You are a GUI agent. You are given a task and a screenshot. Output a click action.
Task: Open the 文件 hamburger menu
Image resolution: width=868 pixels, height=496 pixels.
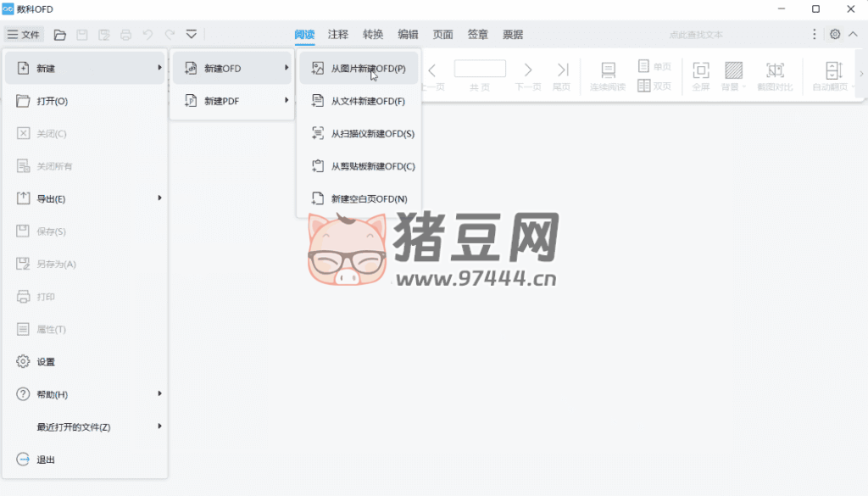pyautogui.click(x=23, y=34)
